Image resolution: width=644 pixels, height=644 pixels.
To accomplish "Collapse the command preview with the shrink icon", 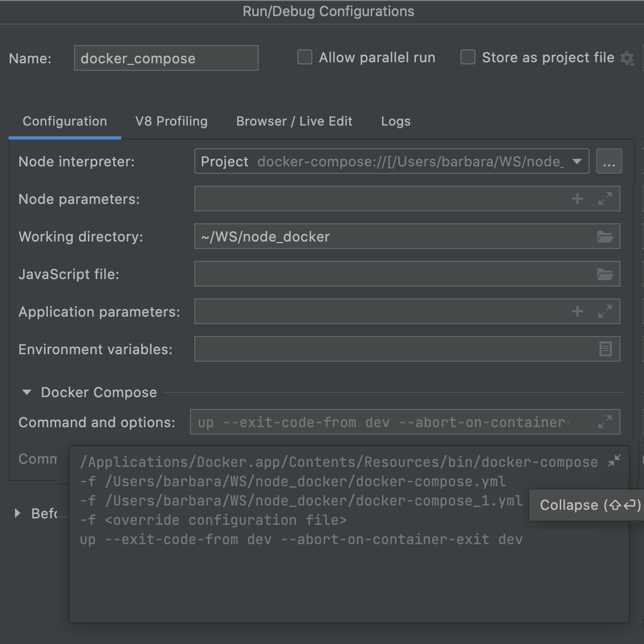I will coord(614,460).
